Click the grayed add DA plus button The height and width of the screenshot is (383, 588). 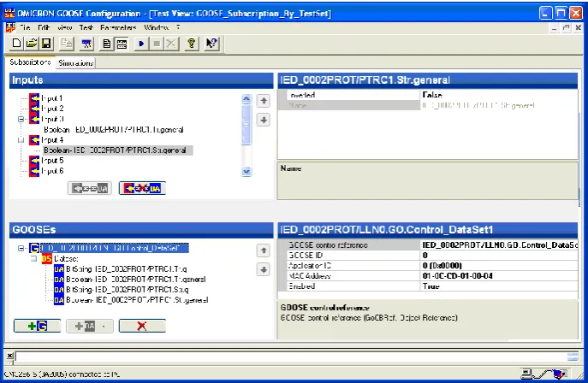pos(90,326)
